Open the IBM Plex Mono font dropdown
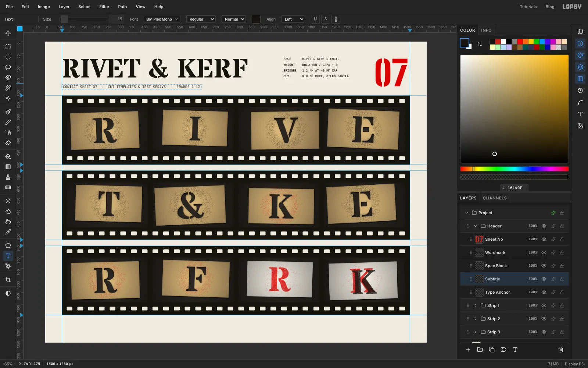The height and width of the screenshot is (368, 588). (161, 19)
